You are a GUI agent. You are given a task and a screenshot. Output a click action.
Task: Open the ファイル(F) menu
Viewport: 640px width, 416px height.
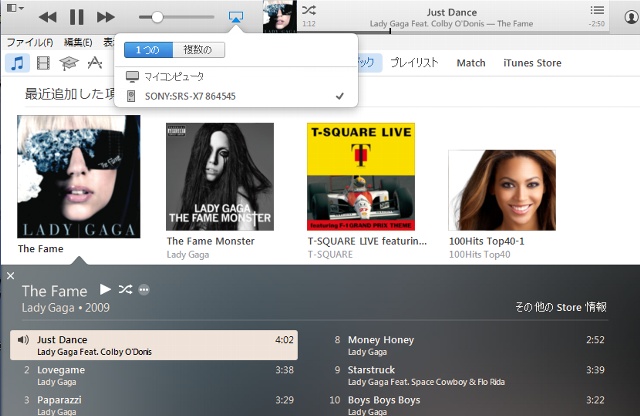[x=30, y=42]
